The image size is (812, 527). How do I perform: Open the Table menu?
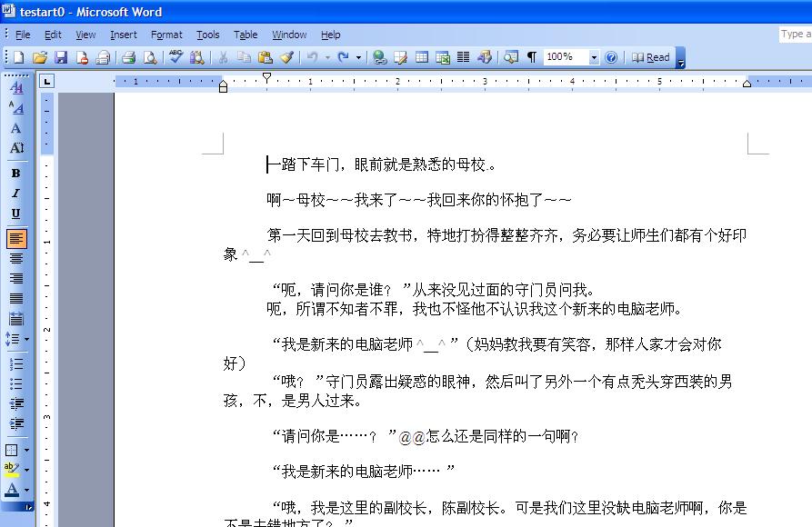click(x=245, y=35)
